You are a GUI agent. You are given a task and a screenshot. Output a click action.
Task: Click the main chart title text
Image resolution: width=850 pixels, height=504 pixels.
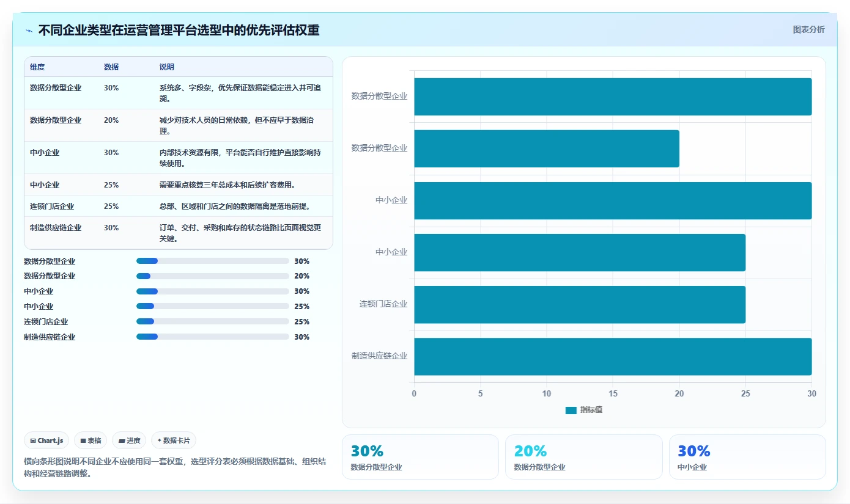pos(179,30)
